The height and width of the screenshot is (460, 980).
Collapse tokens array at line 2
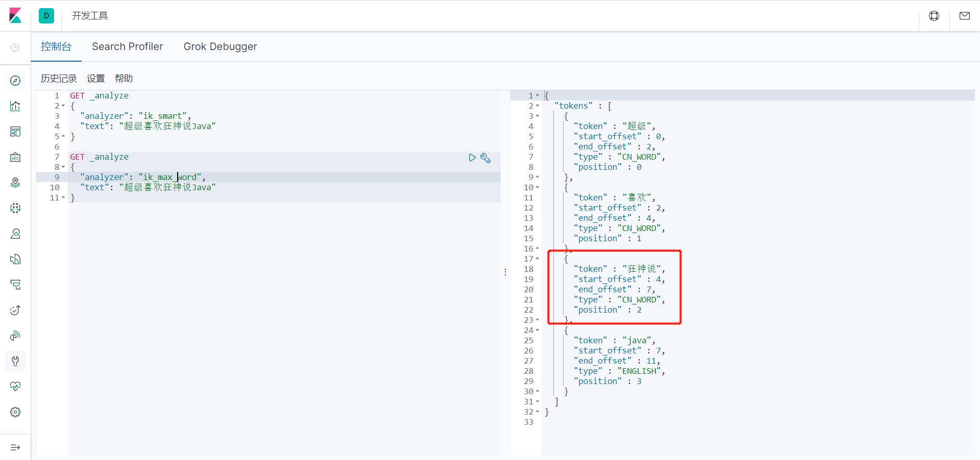point(537,106)
